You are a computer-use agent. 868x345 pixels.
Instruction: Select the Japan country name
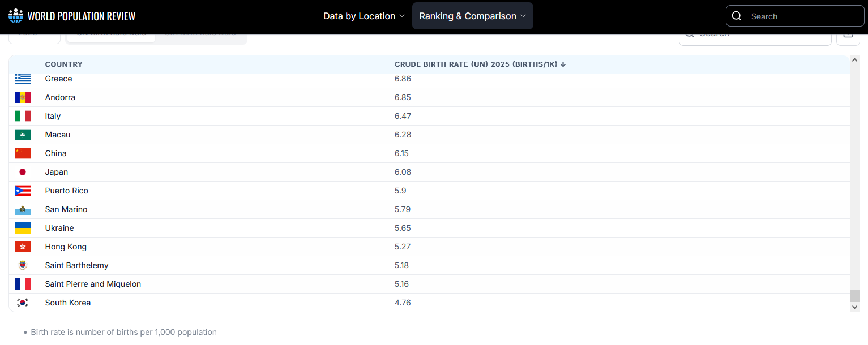click(57, 172)
